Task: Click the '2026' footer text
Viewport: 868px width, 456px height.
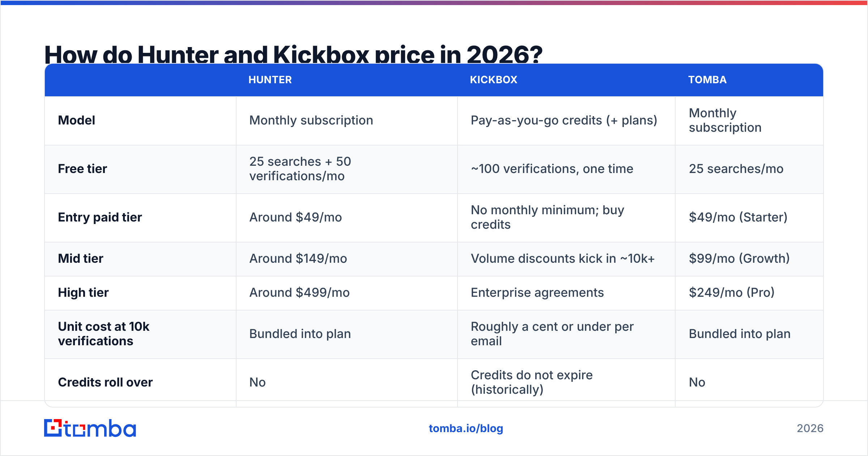Action: tap(810, 428)
